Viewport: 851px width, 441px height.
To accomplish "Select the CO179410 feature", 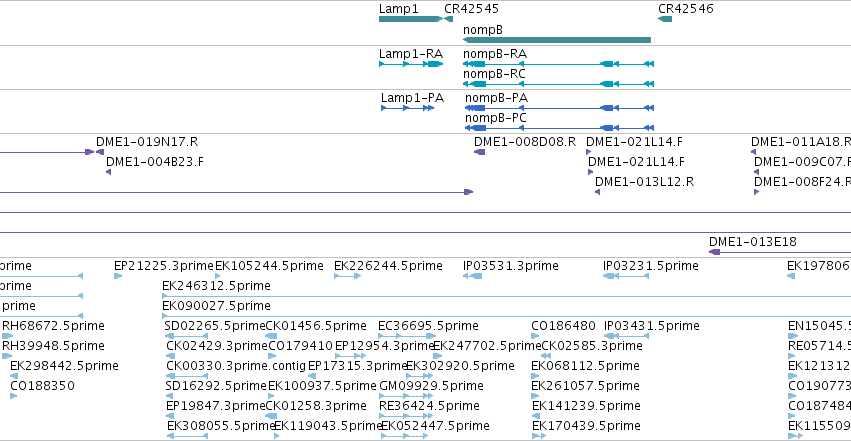I will 274,356.
